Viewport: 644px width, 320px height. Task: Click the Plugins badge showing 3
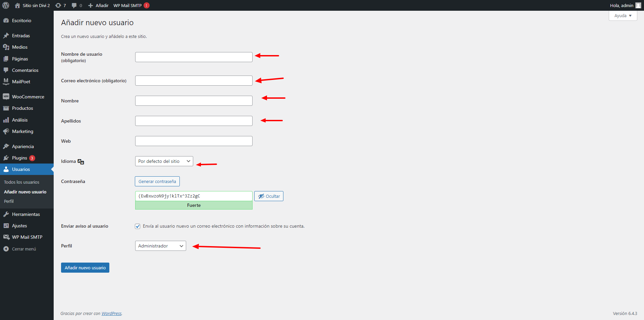tap(32, 158)
